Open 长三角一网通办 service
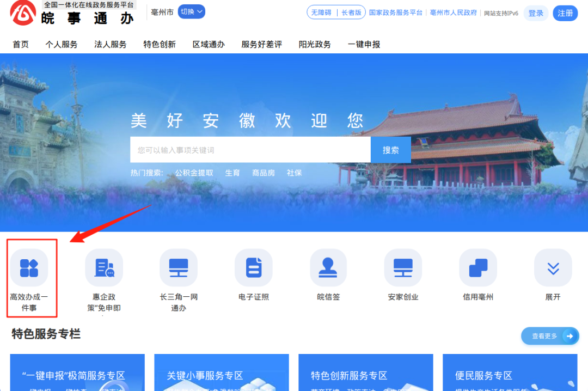 179,267
